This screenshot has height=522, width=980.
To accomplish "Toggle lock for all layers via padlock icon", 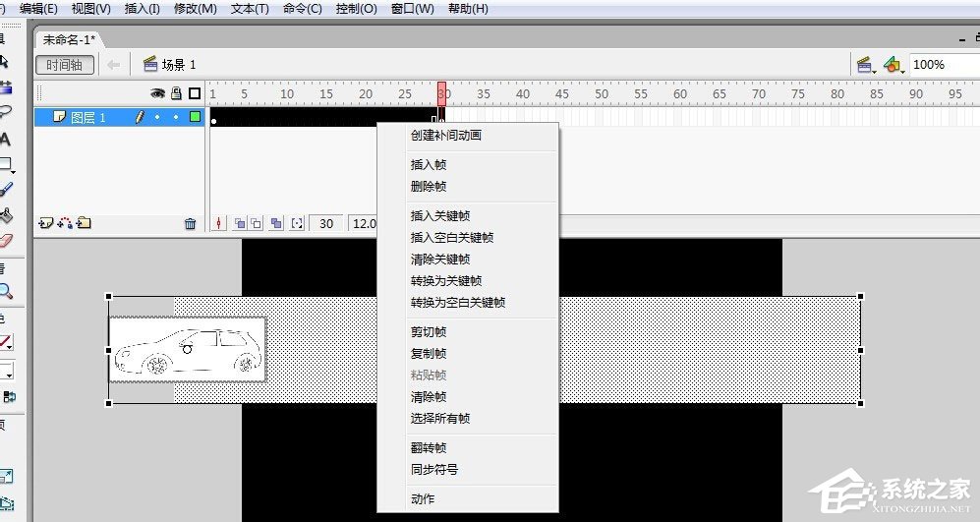I will tap(176, 93).
